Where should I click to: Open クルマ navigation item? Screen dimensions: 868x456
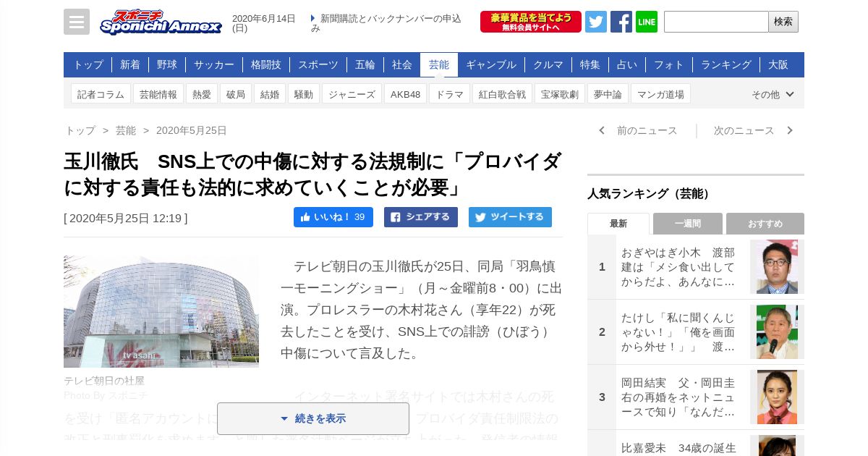[x=548, y=64]
